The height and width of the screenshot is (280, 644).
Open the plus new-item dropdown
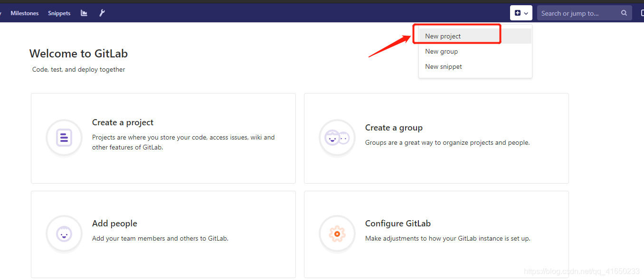tap(521, 13)
